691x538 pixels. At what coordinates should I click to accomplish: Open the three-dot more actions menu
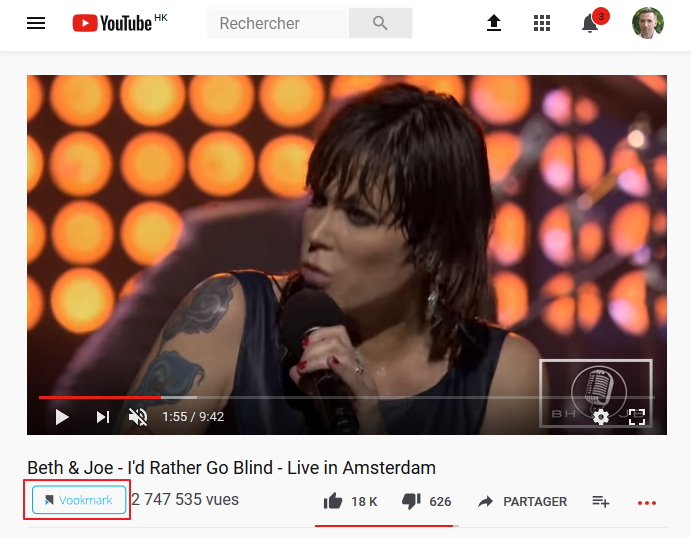(647, 503)
